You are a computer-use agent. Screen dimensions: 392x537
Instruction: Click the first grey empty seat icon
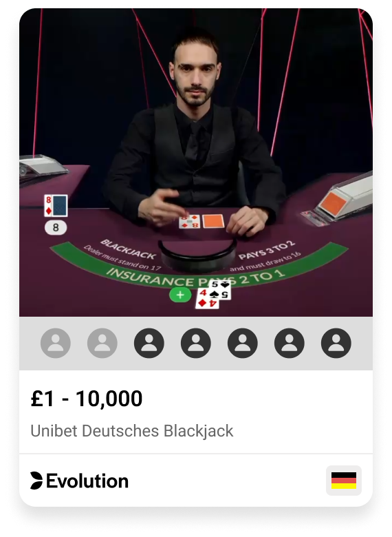point(56,343)
